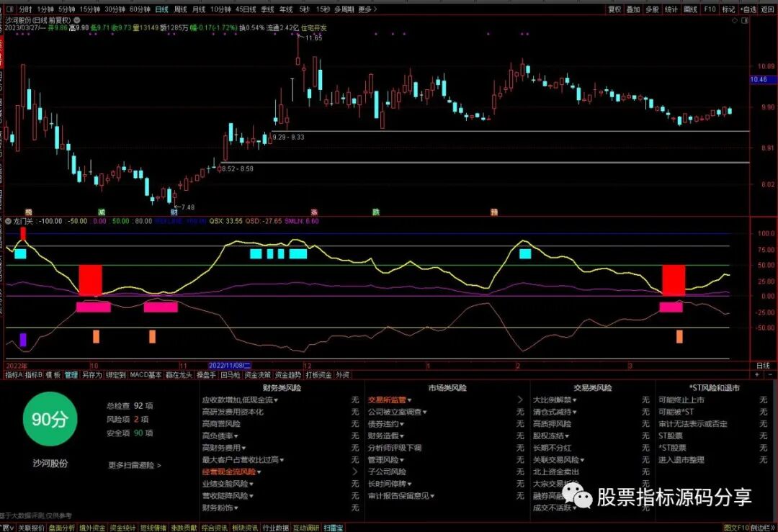
Task: Open the 赢在龙头 indicator tab
Action: pos(179,375)
